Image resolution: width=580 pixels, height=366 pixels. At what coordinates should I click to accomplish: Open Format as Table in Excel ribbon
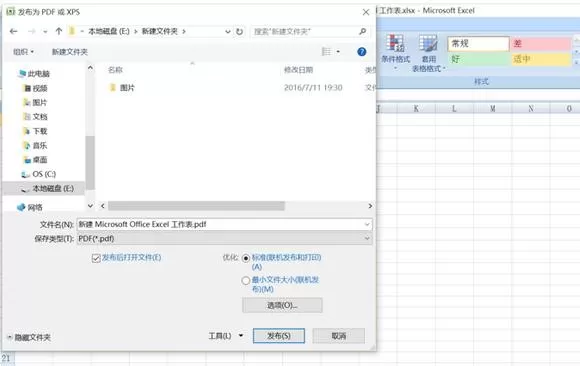(428, 53)
